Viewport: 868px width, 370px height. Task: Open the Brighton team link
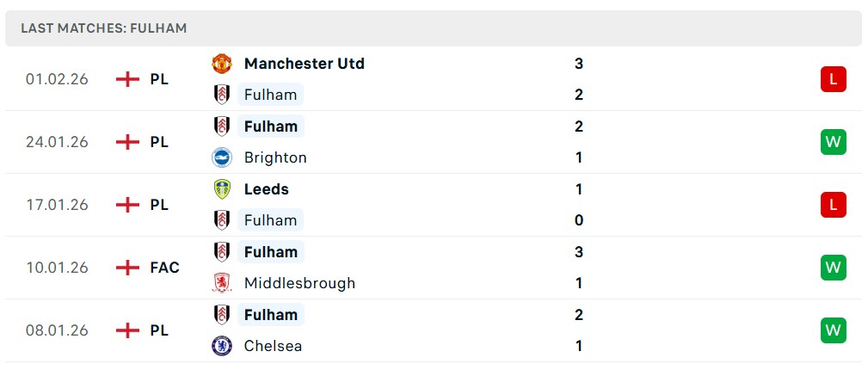(275, 157)
